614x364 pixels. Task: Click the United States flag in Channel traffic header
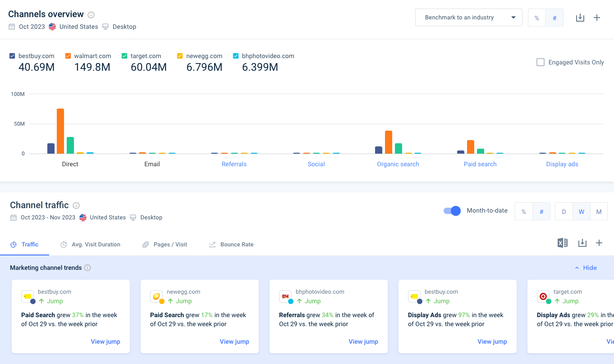pos(83,217)
